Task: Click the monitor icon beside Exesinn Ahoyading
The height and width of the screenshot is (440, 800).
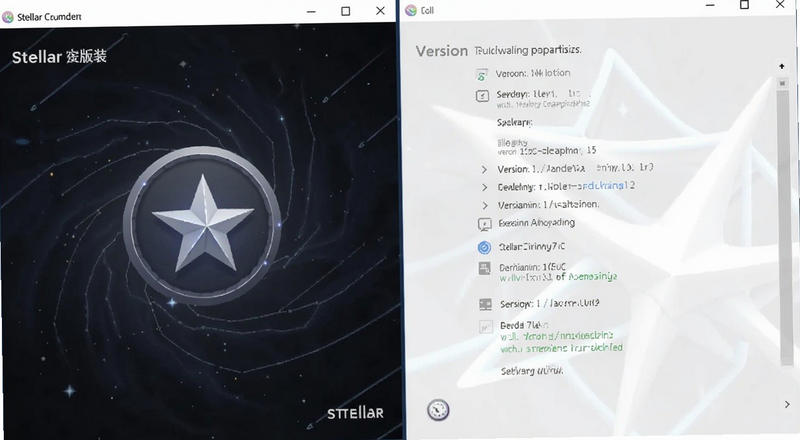Action: 484,224
